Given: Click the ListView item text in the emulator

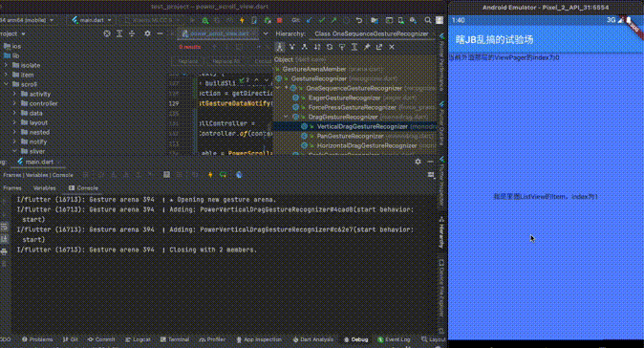Looking at the screenshot, I should (545, 197).
